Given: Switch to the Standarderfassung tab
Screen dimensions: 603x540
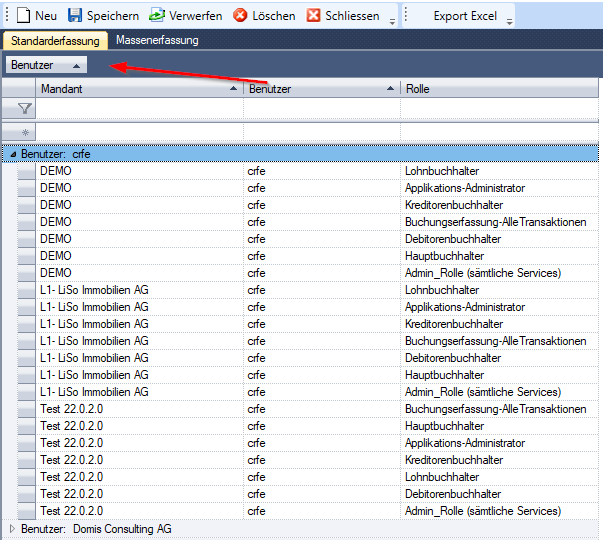Looking at the screenshot, I should coord(55,41).
